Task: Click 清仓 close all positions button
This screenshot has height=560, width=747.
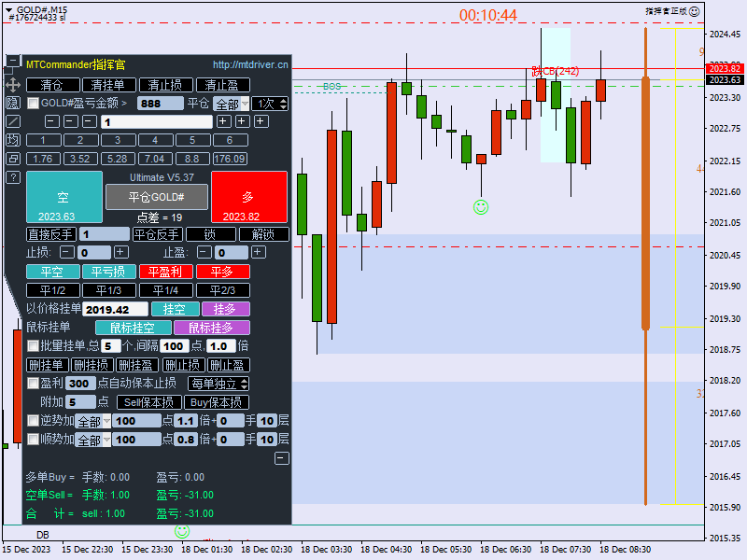Action: pyautogui.click(x=53, y=85)
